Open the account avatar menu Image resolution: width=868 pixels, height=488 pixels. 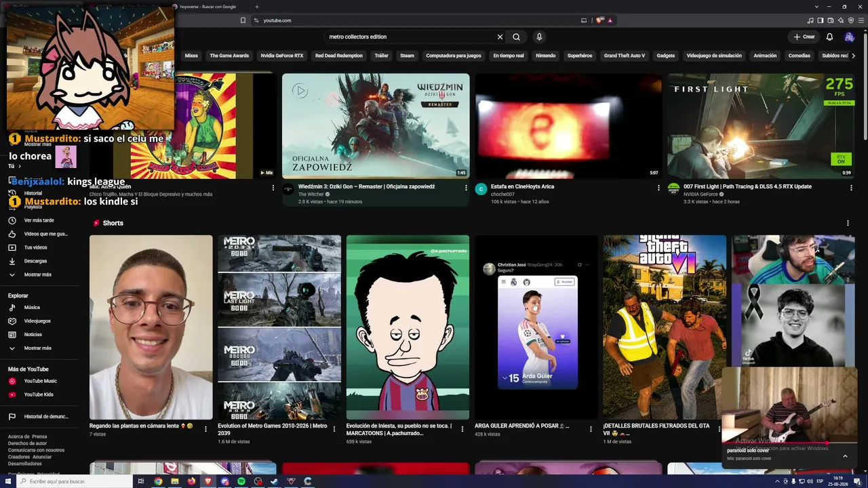click(849, 37)
